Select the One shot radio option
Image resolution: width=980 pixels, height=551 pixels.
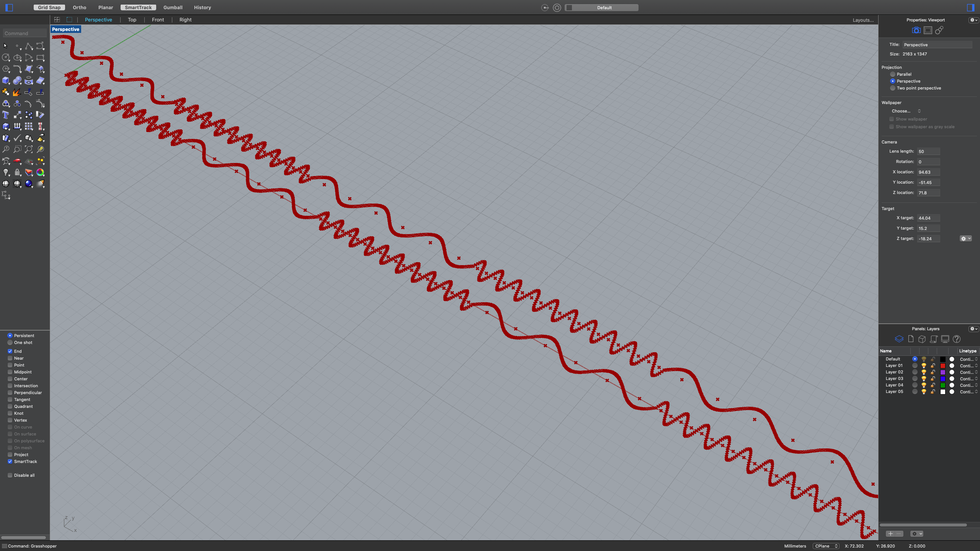pos(10,342)
